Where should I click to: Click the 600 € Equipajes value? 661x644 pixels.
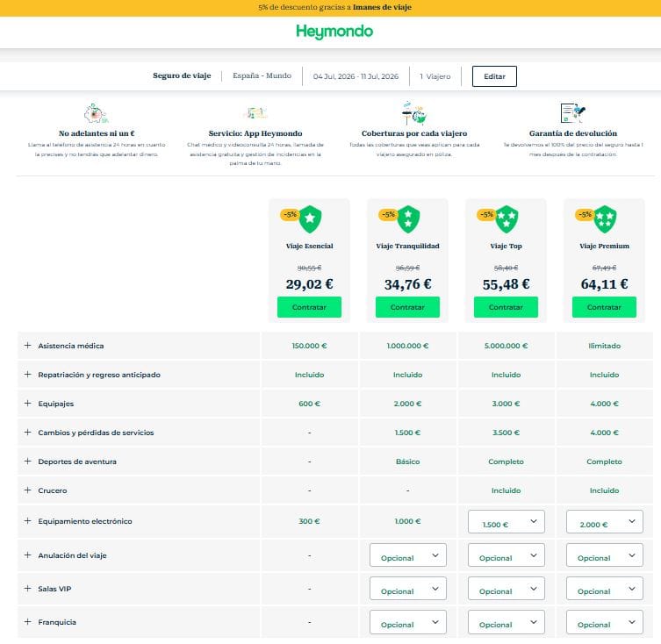click(309, 404)
